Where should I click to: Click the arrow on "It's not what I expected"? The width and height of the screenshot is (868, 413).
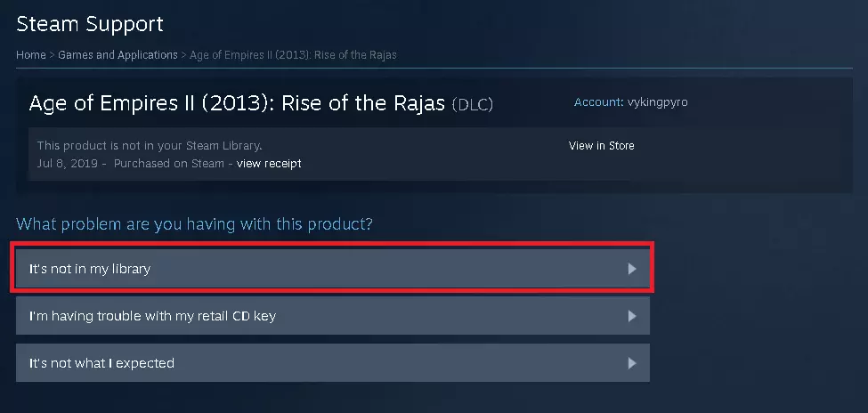[632, 363]
